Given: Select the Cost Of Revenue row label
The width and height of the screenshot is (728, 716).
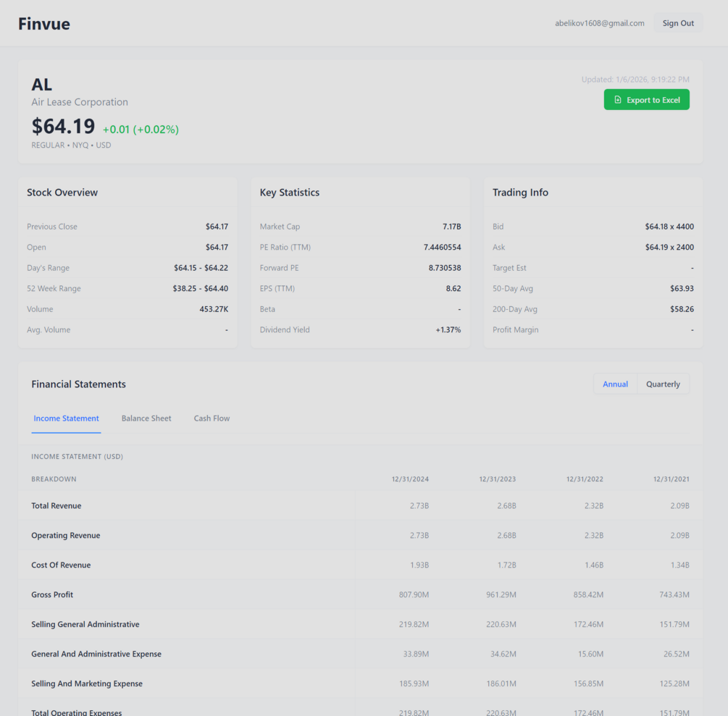Looking at the screenshot, I should [61, 565].
